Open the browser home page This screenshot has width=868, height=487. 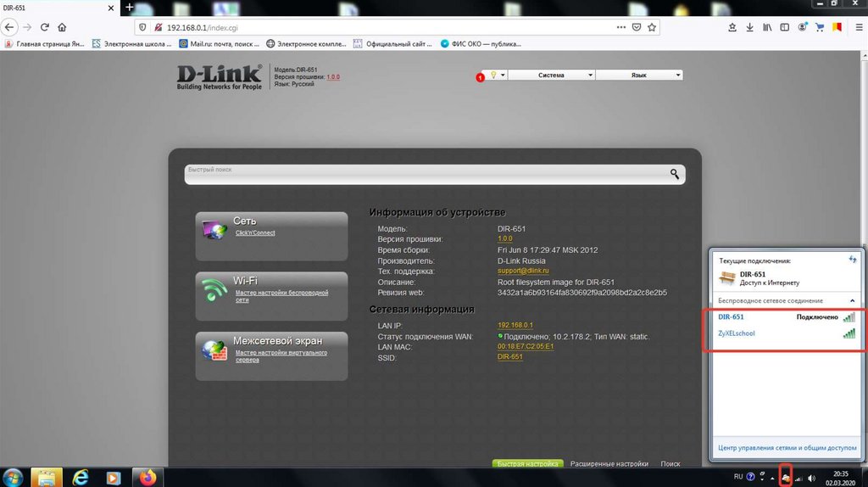click(62, 27)
